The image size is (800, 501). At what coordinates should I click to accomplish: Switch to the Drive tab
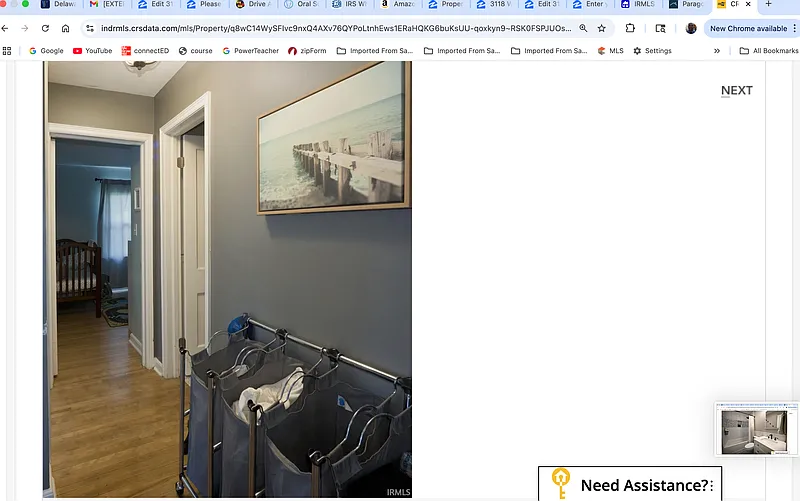coord(254,4)
